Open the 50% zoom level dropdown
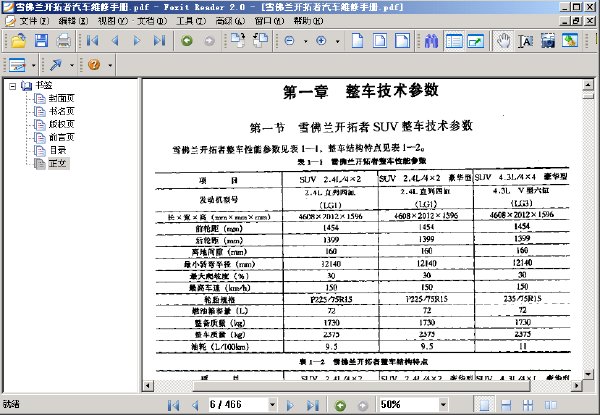The height and width of the screenshot is (415, 600). point(443,404)
